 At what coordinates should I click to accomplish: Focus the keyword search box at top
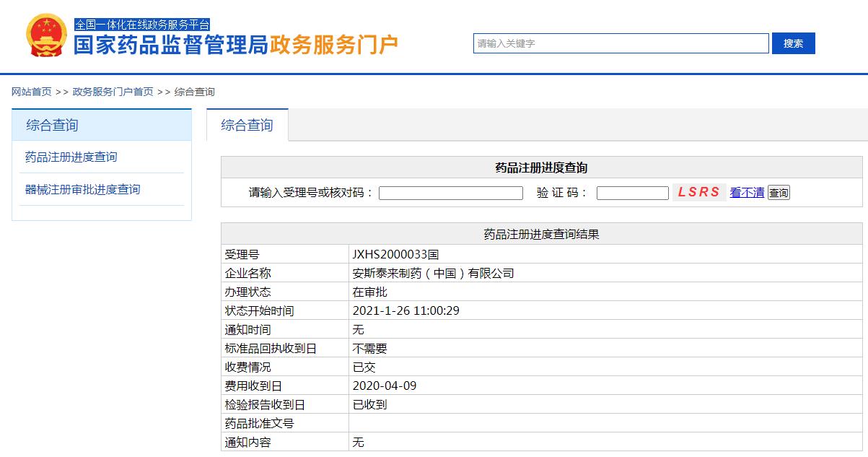tap(621, 43)
